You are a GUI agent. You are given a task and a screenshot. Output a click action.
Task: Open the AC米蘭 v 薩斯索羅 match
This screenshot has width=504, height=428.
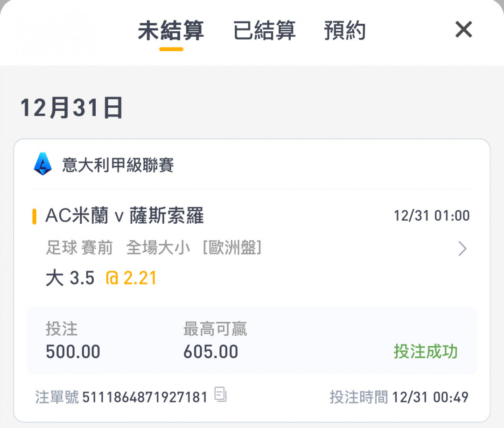coord(125,216)
